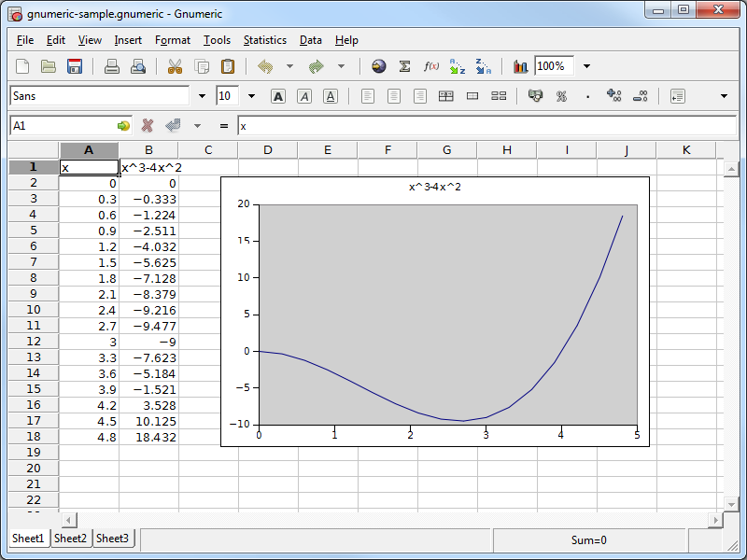Screen dimensions: 747x560
Task: Select row 10 header
Action: click(34, 310)
